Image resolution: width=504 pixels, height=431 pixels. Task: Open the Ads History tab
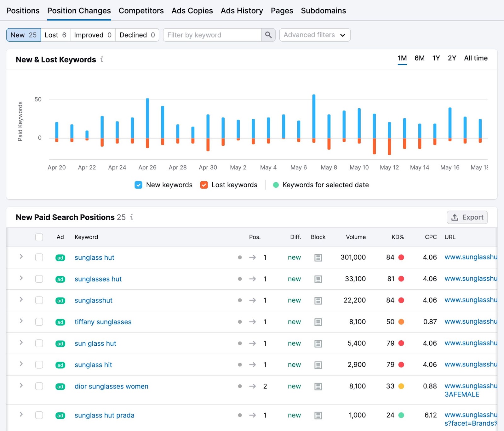[x=242, y=10]
